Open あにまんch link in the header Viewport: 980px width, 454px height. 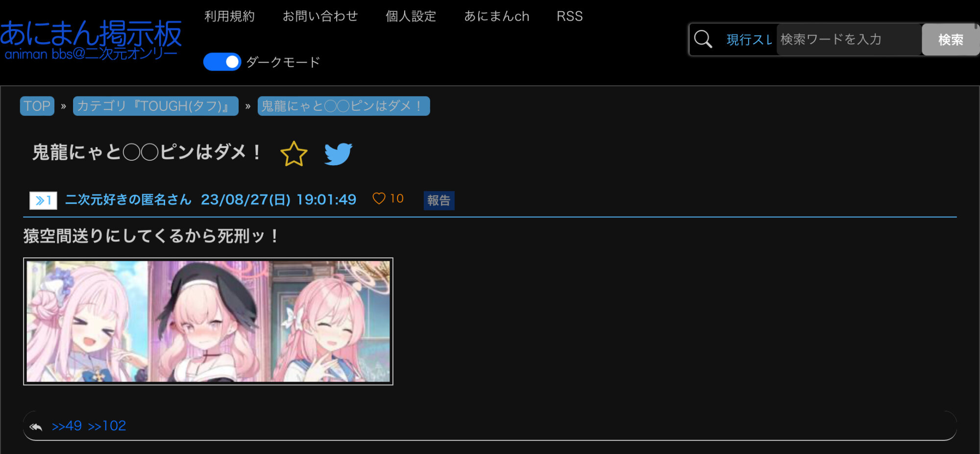coord(496,16)
